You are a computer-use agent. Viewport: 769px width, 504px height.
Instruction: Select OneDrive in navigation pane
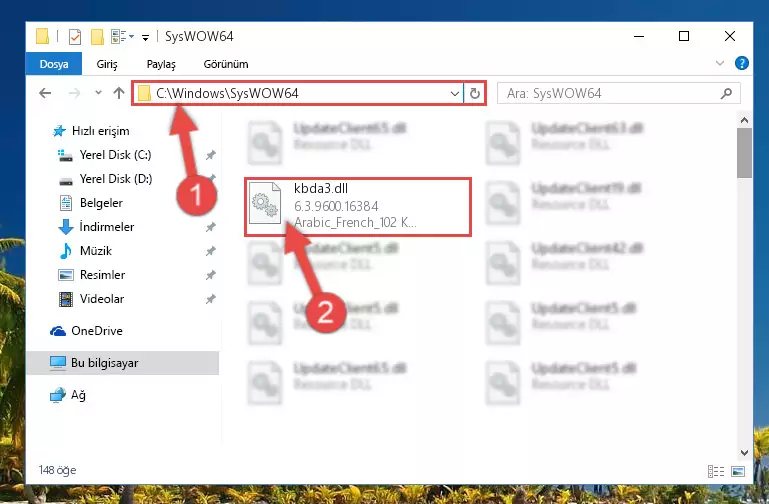point(97,331)
